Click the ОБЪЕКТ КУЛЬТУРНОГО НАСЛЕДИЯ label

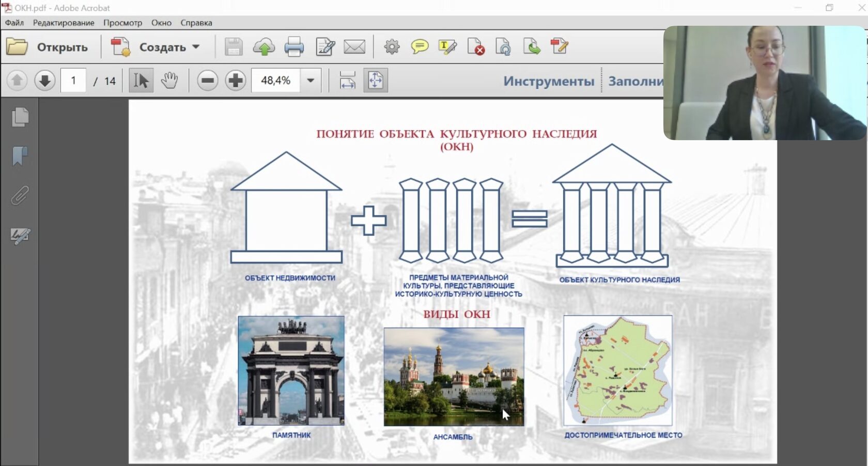point(619,280)
